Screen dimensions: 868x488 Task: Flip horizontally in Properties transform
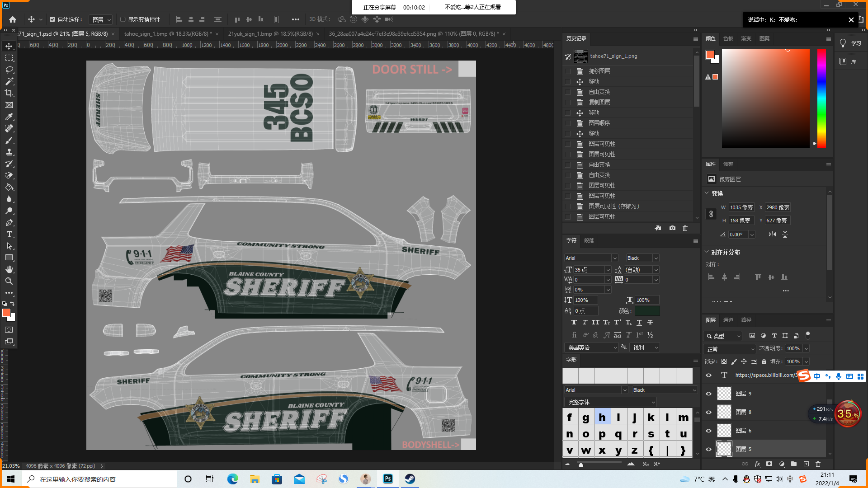click(772, 234)
